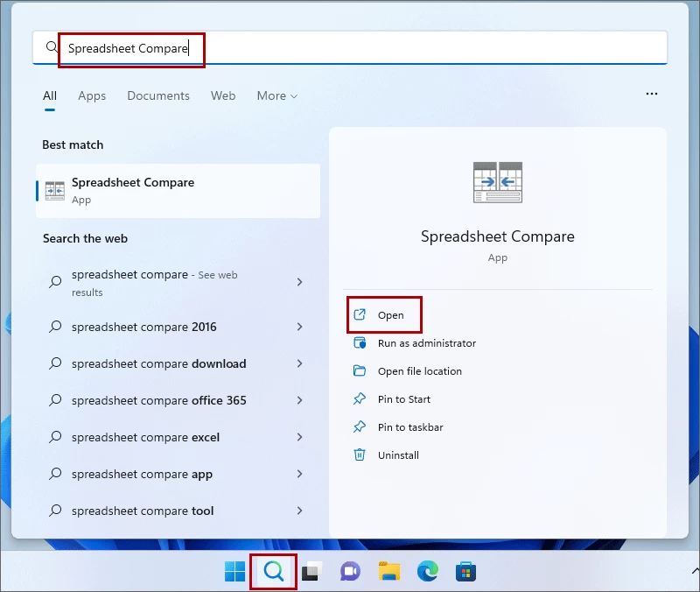700x592 pixels.
Task: Select 'spreadsheet compare - See web results' suggestion
Action: [178, 282]
